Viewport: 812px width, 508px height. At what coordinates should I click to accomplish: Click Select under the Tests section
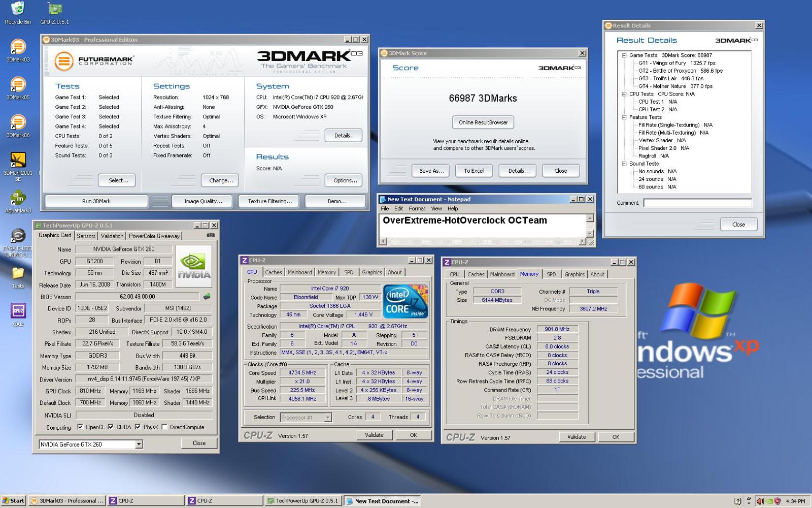point(118,180)
